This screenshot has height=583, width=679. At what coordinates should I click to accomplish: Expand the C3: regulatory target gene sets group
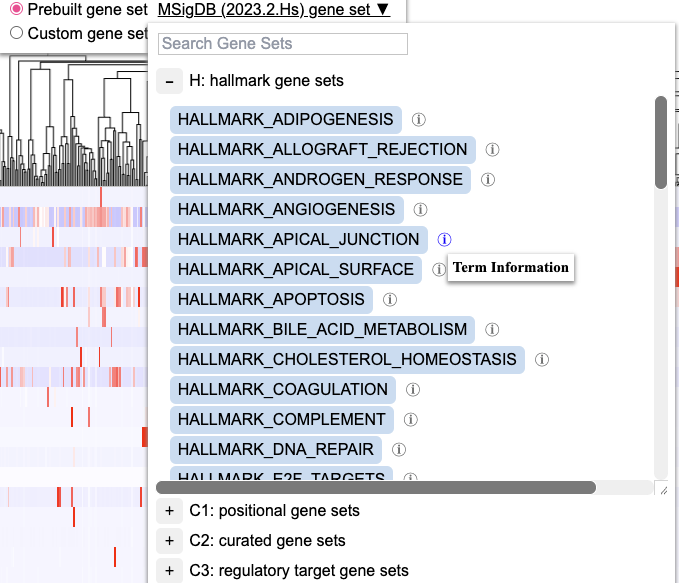(169, 570)
